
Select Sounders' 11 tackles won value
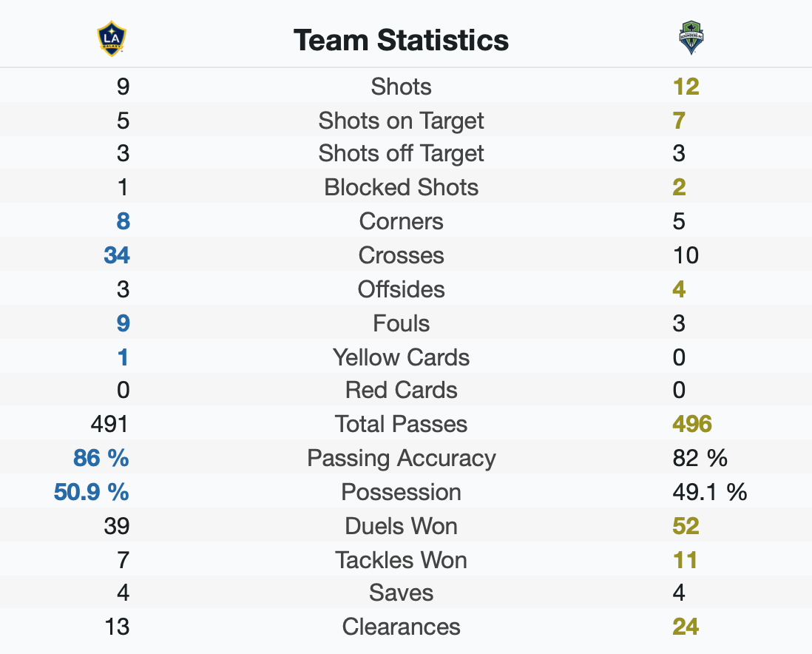coord(685,560)
